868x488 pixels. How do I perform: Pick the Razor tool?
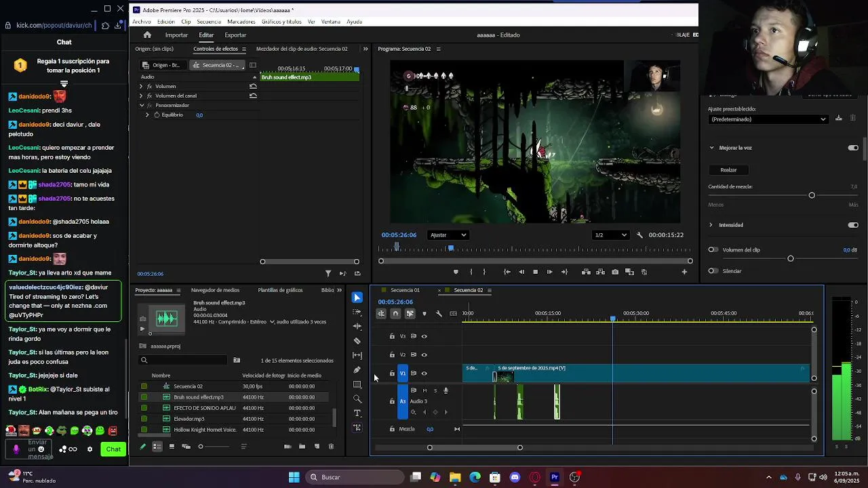[x=357, y=341]
